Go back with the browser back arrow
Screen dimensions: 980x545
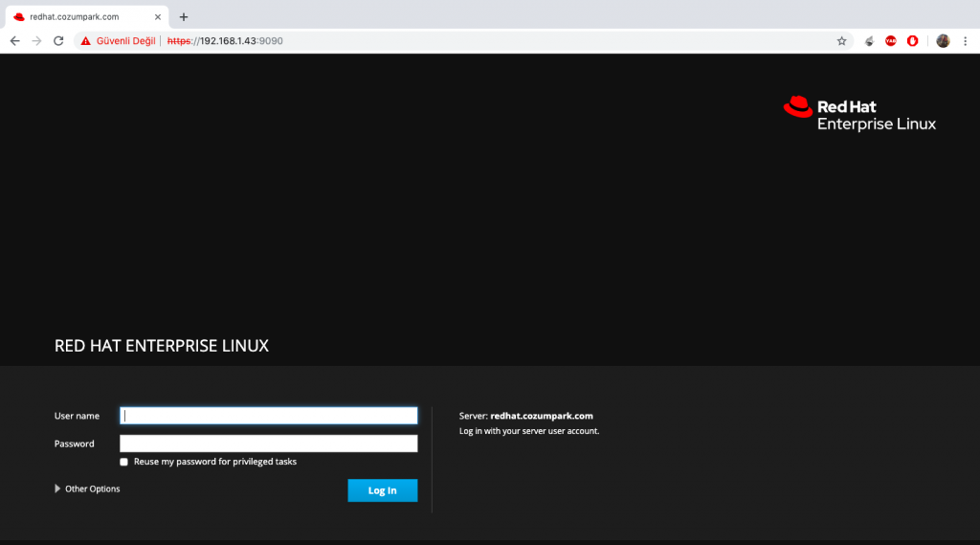(x=15, y=40)
